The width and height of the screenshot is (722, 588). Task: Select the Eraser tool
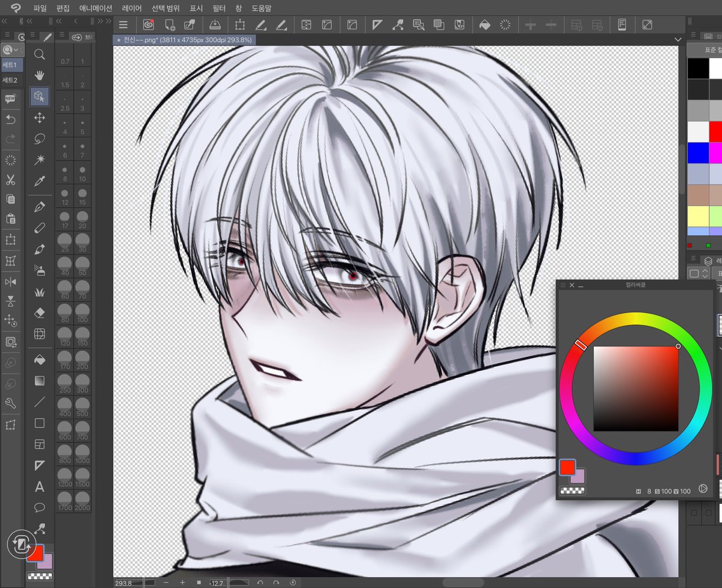40,313
